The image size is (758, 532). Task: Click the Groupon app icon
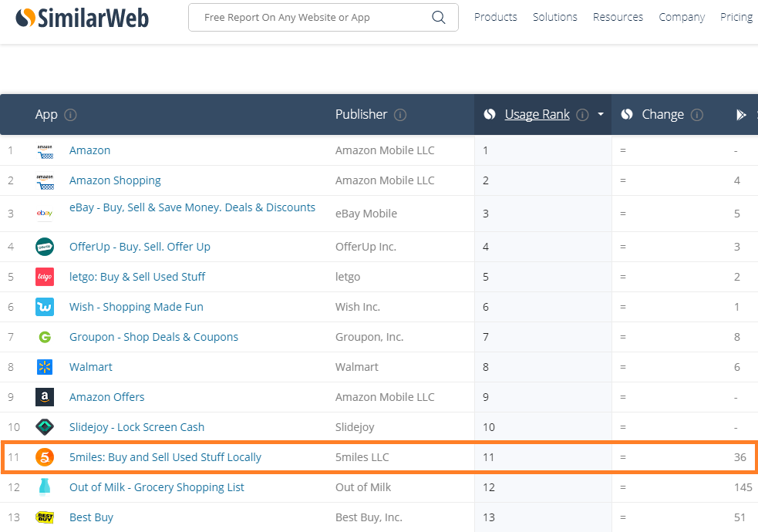pyautogui.click(x=45, y=337)
